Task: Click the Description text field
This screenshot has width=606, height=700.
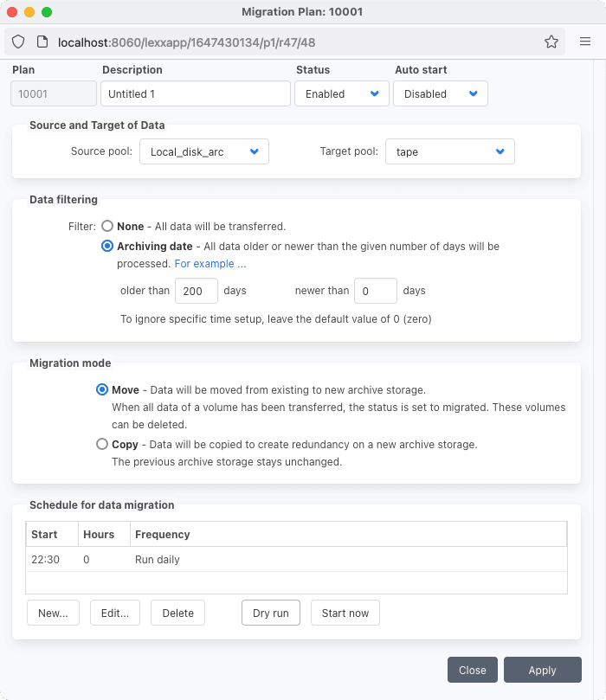Action: (x=195, y=93)
